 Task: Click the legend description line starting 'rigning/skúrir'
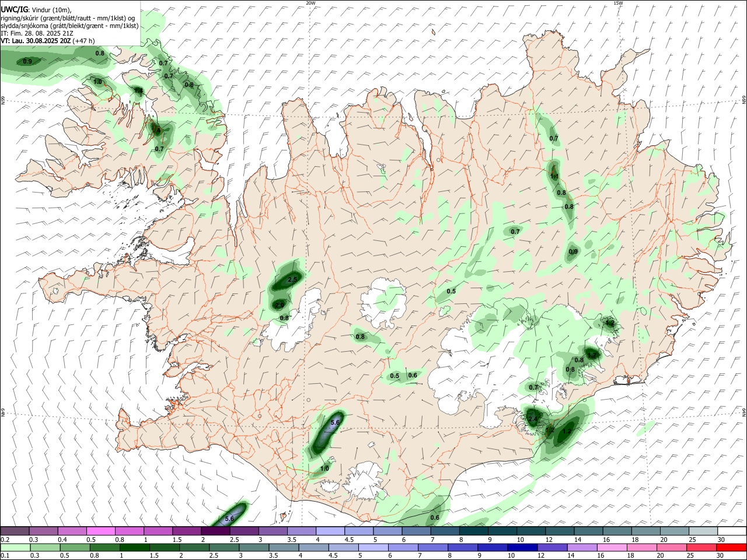(68, 17)
